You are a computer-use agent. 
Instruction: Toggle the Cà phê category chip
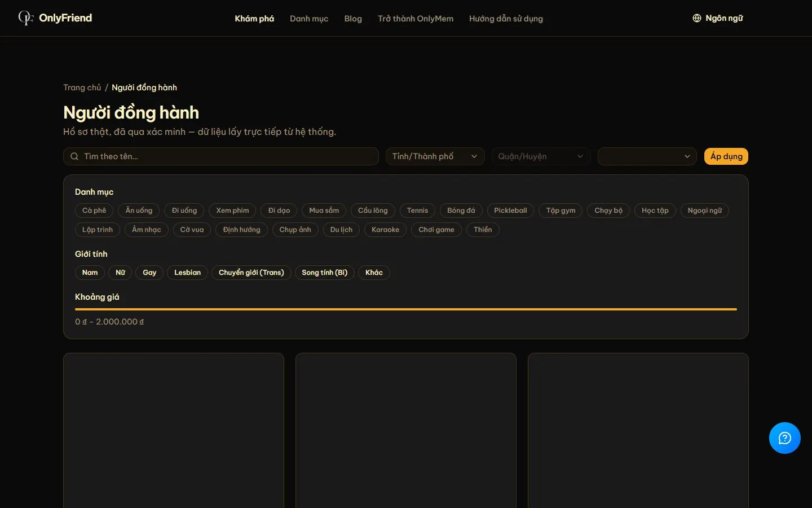click(x=94, y=211)
